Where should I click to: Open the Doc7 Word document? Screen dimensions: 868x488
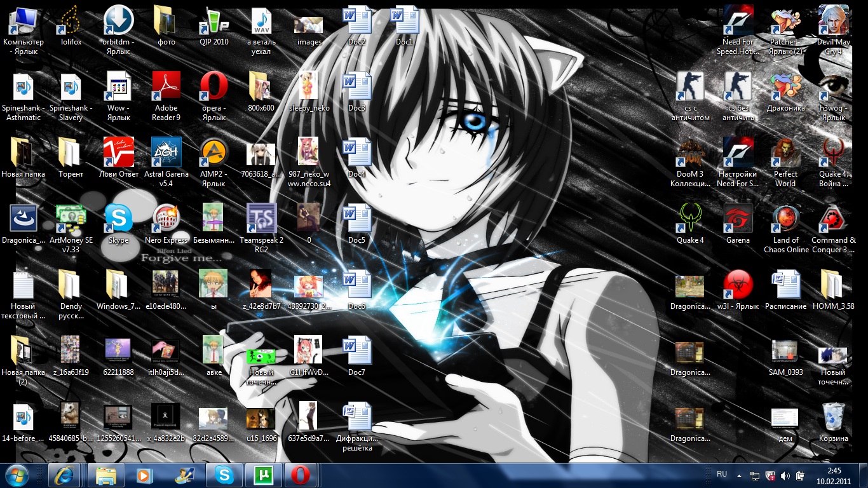[356, 351]
